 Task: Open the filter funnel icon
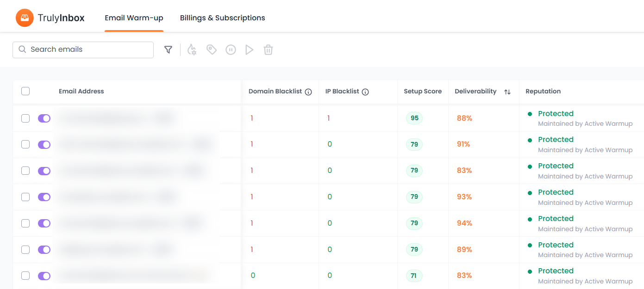169,49
